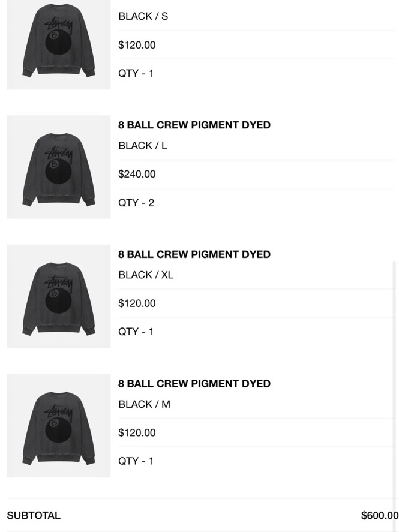Click the quantity line of the Black / XL item
The width and height of the screenshot is (399, 532).
136,332
